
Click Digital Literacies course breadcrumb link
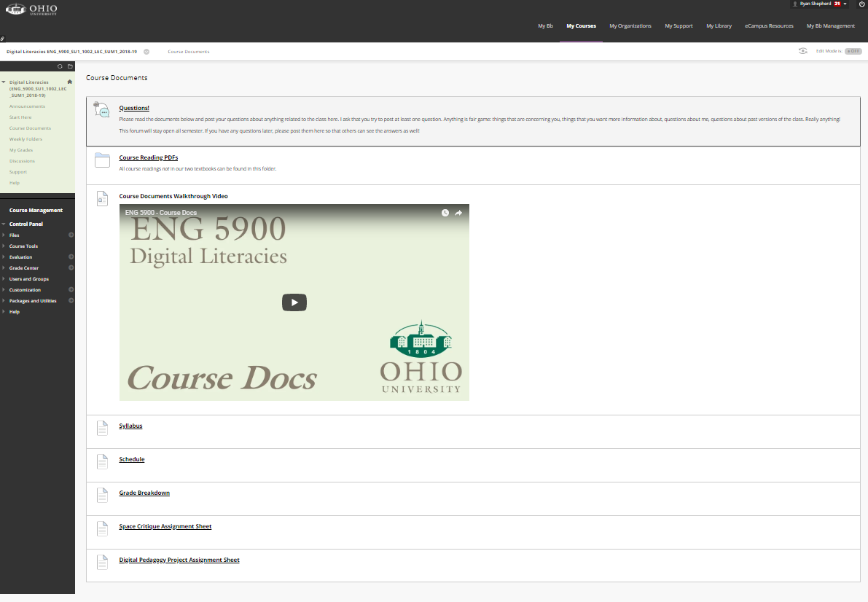pos(71,52)
